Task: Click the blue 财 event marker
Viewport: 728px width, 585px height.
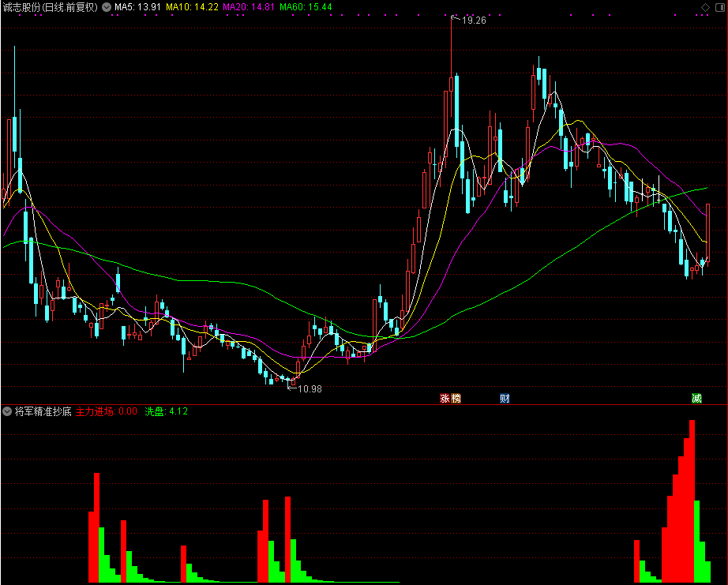Action: tap(505, 399)
